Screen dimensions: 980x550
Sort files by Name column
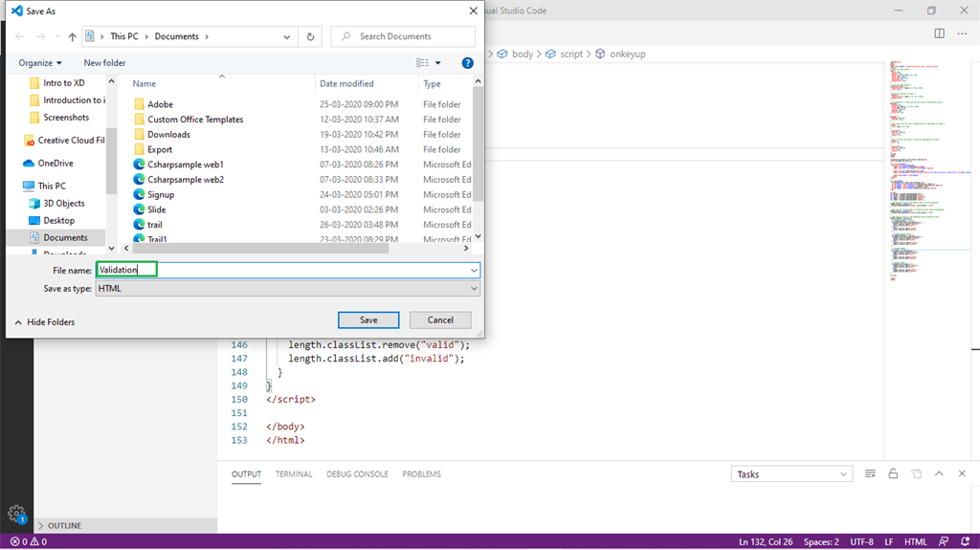(145, 84)
